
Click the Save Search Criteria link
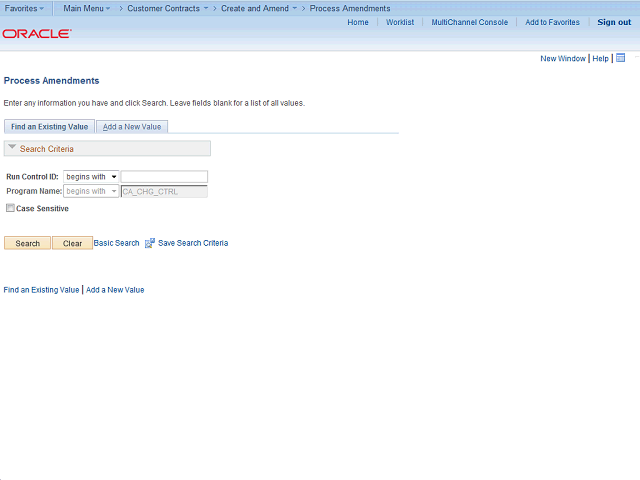[x=193, y=243]
